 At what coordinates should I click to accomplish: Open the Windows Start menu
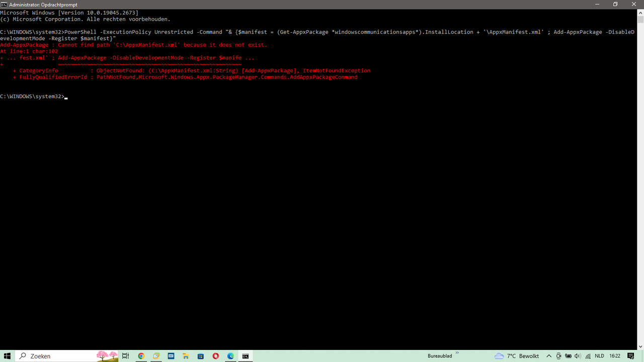[x=8, y=356]
